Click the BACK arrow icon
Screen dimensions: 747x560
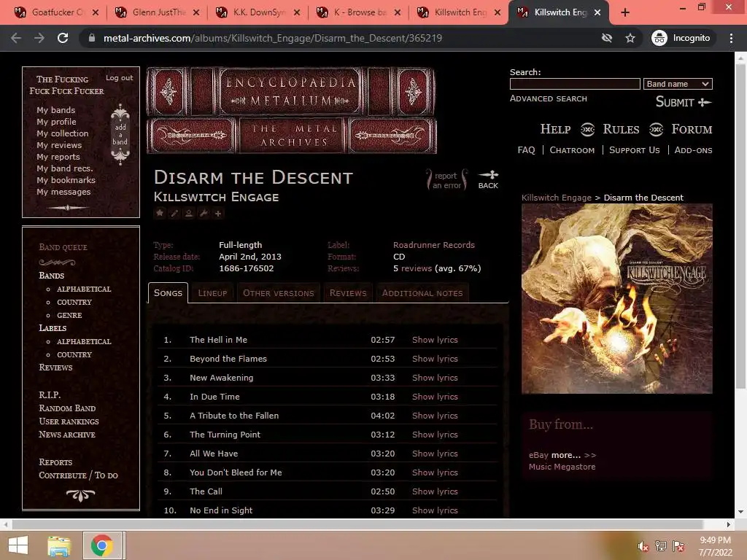click(488, 179)
